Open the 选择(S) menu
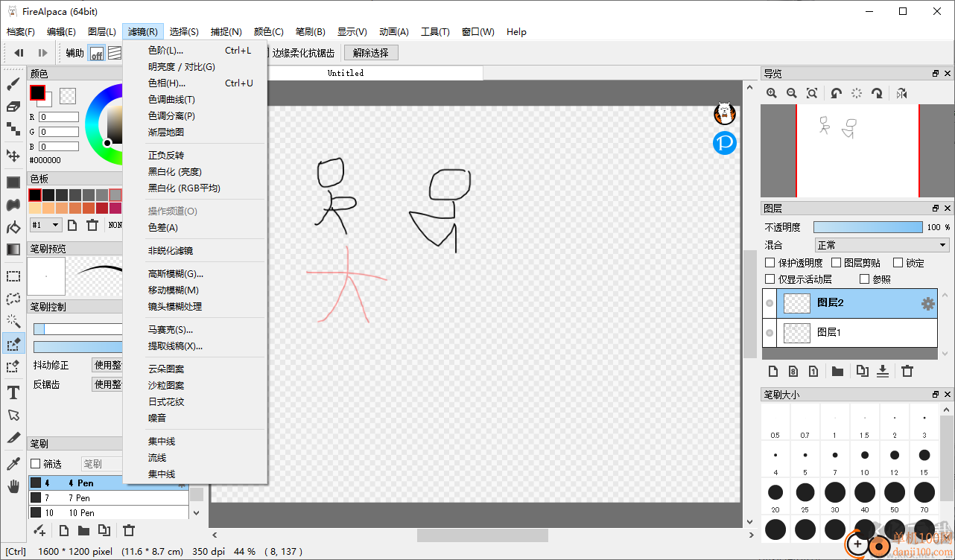This screenshot has width=955, height=560. coord(184,32)
